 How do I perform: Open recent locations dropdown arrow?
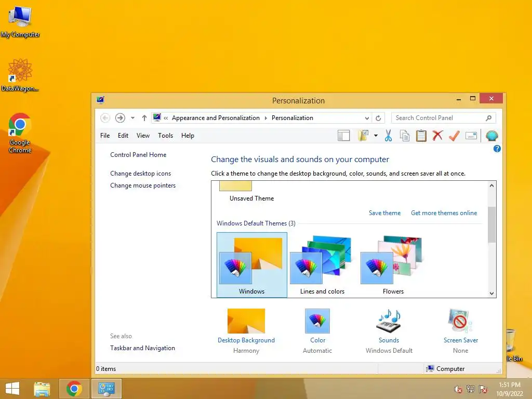132,118
